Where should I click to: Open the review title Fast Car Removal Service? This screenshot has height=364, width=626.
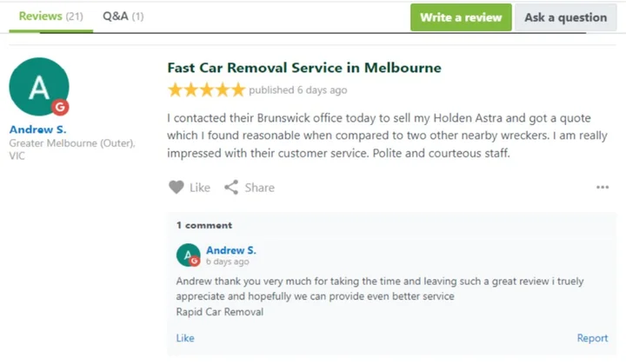coord(304,68)
